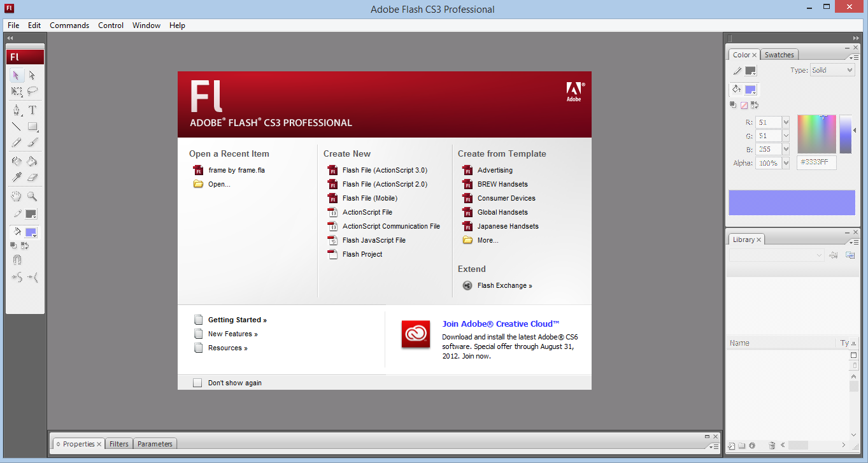Viewport: 868px width, 463px height.
Task: Toggle the Snap to Objects magnet
Action: pyautogui.click(x=17, y=260)
